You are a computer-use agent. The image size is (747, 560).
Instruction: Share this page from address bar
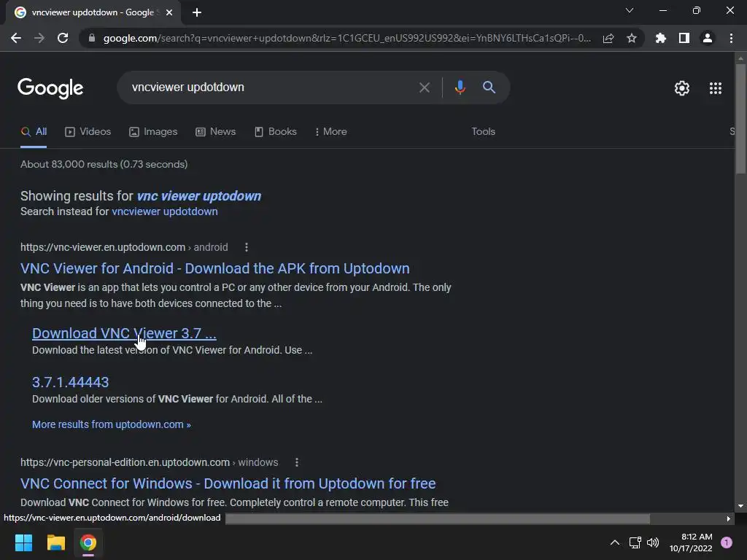608,38
